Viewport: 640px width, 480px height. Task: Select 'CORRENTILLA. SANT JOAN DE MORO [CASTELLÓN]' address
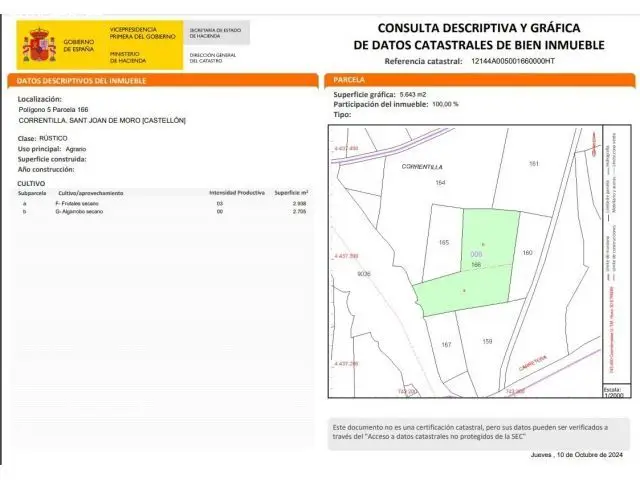102,121
